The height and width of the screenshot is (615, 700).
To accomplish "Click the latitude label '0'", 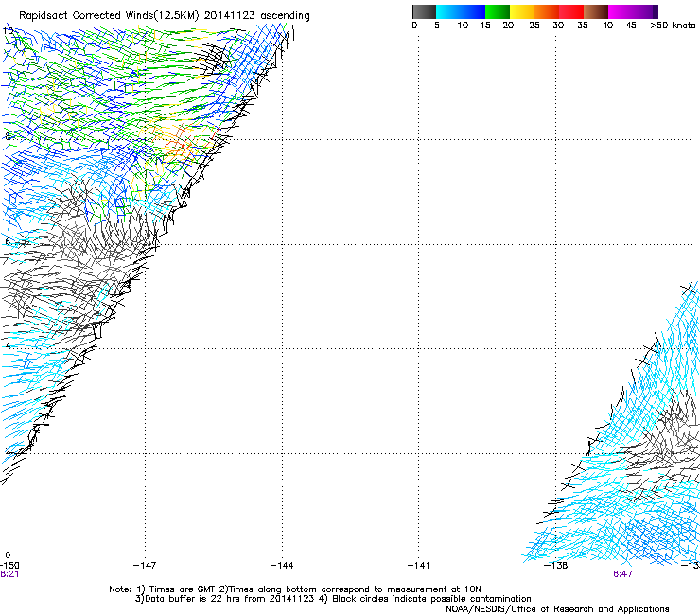I will coord(8,555).
